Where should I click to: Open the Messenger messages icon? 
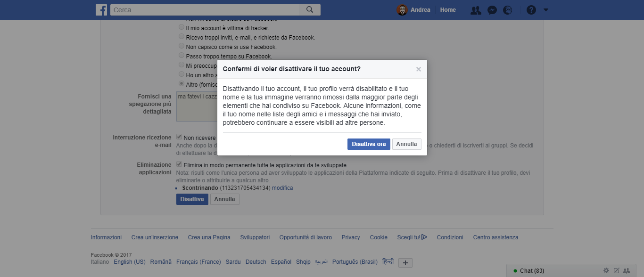[492, 10]
